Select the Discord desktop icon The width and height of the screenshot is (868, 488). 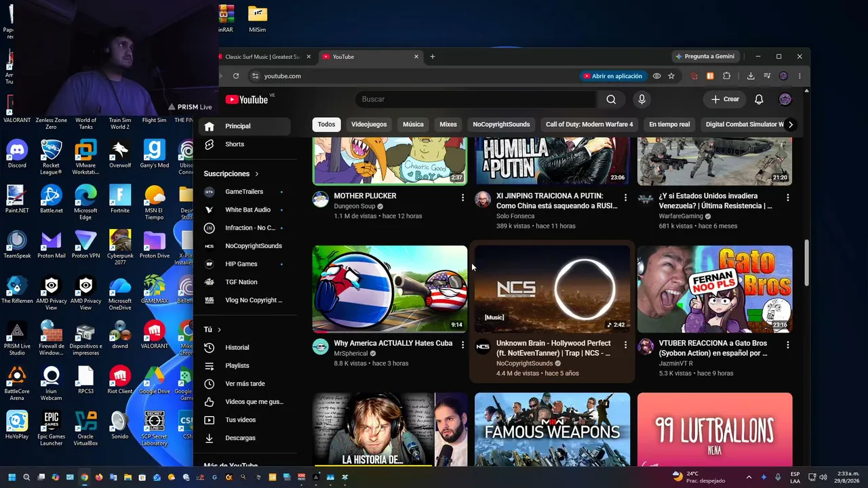point(17,154)
